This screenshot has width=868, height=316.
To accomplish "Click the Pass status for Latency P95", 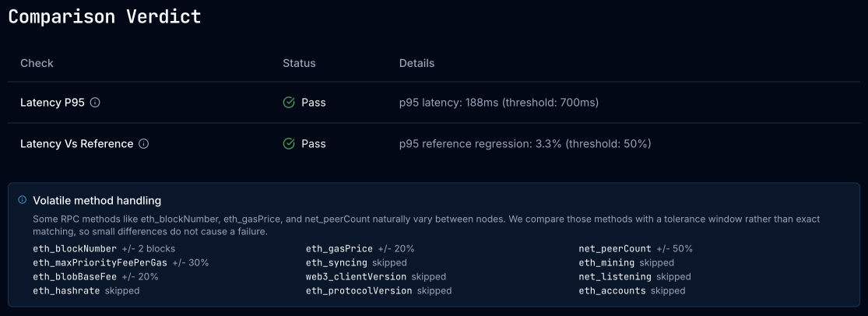I will click(x=313, y=103).
